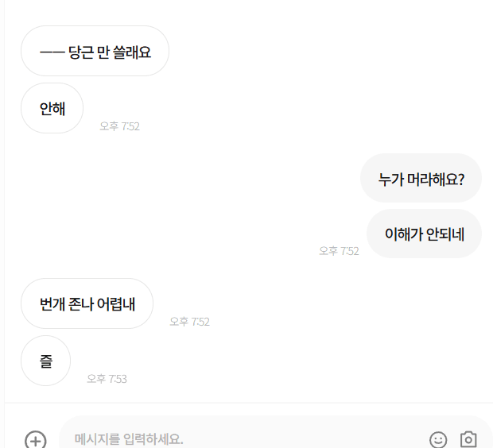Open the plus attachment menu icon
The image size is (493, 448).
click(36, 441)
